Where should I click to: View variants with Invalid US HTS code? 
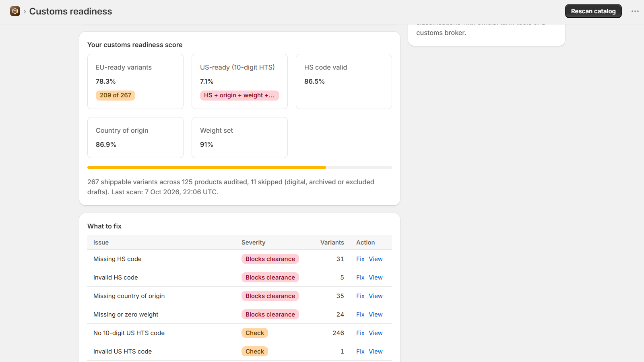376,352
